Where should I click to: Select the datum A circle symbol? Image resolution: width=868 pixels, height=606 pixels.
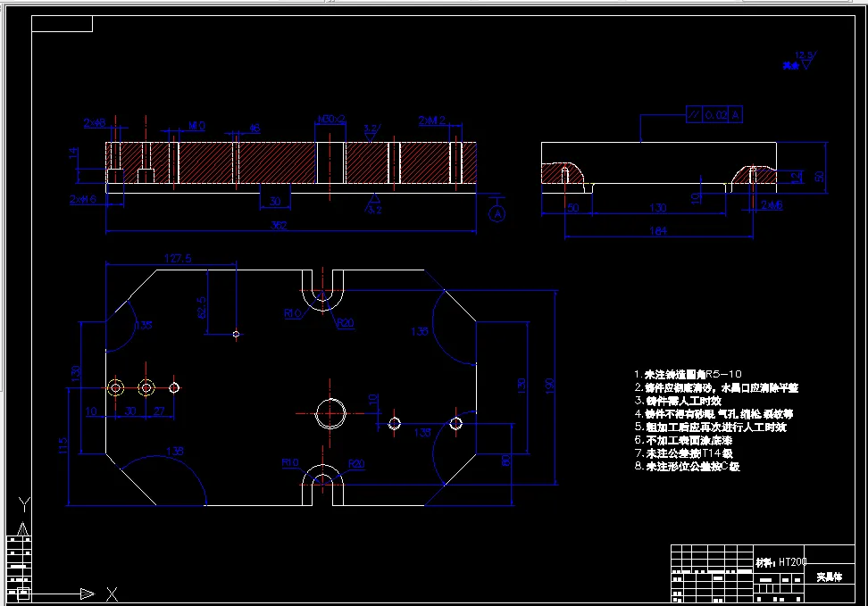(497, 214)
